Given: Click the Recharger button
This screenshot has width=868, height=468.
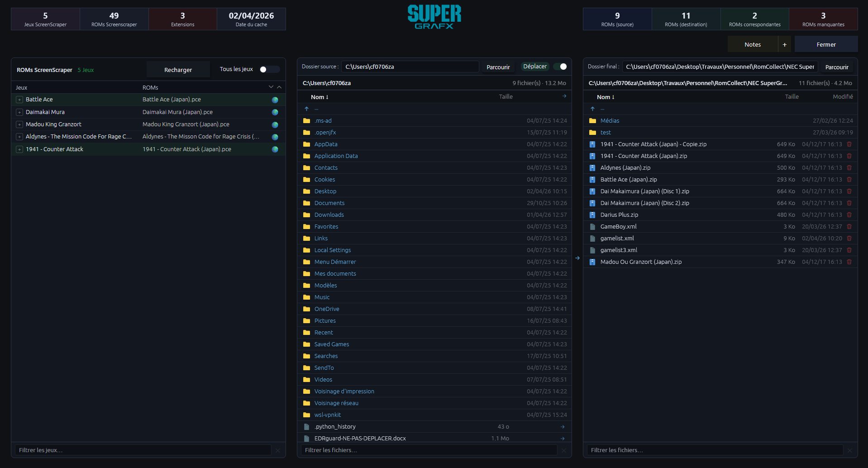Looking at the screenshot, I should 178,70.
